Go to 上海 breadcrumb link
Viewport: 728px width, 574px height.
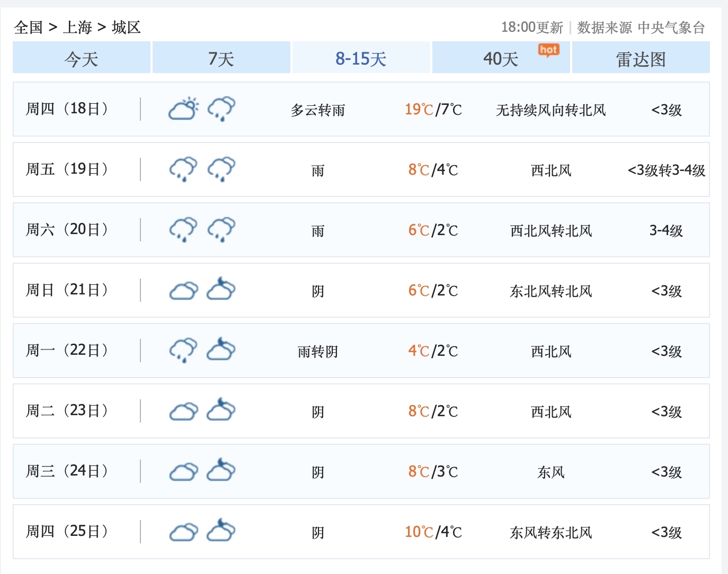click(77, 27)
